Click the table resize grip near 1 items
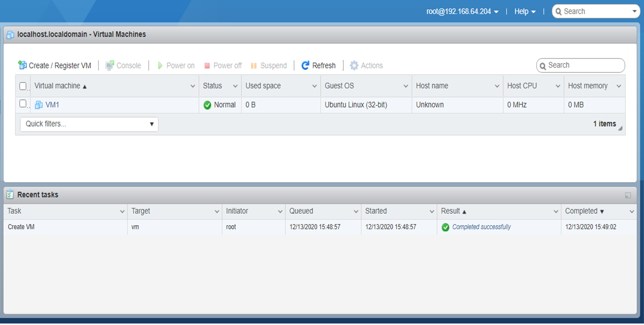The height and width of the screenshot is (325, 644). tap(620, 128)
